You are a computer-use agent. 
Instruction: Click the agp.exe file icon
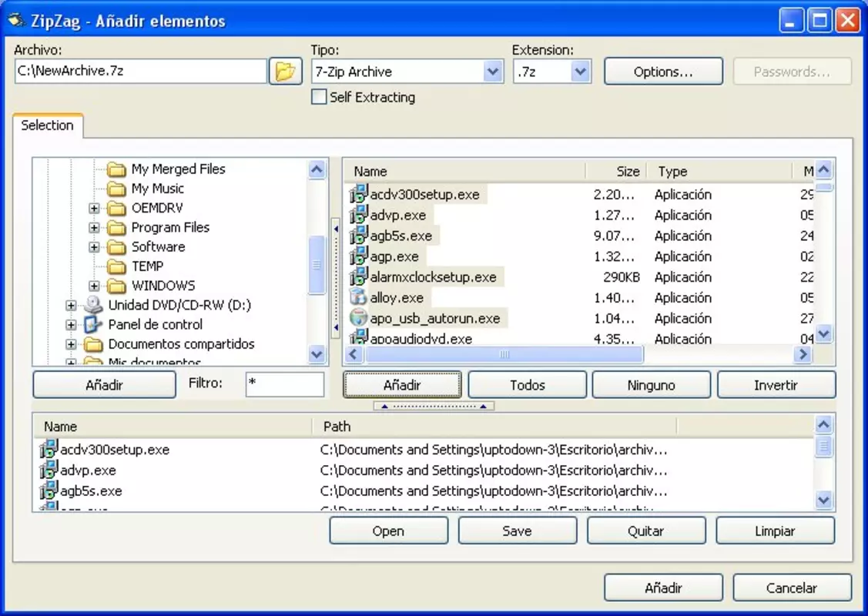pyautogui.click(x=359, y=256)
